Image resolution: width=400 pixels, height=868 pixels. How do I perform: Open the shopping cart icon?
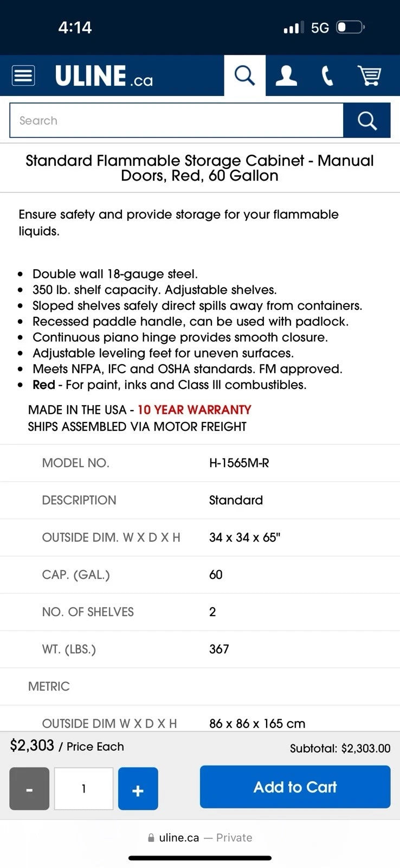[369, 75]
